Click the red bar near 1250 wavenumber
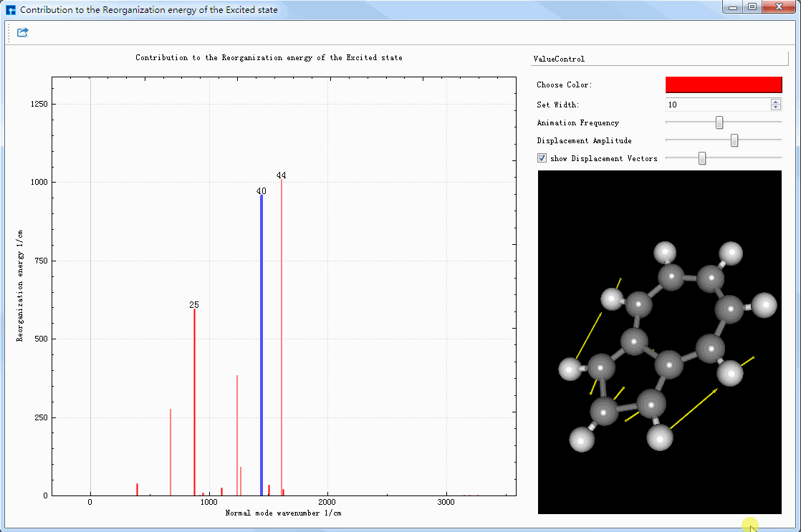Image resolution: width=801 pixels, height=532 pixels. (237, 430)
